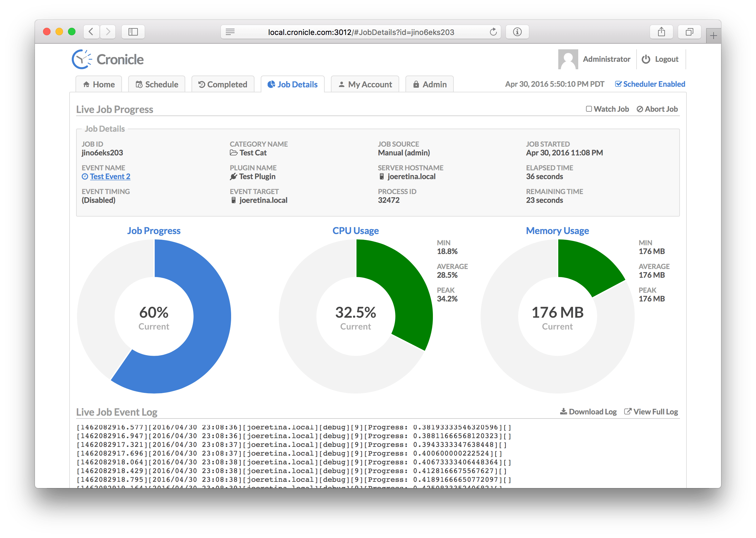Image resolution: width=756 pixels, height=538 pixels.
Task: Enable the Watch Job checkbox
Action: (589, 109)
